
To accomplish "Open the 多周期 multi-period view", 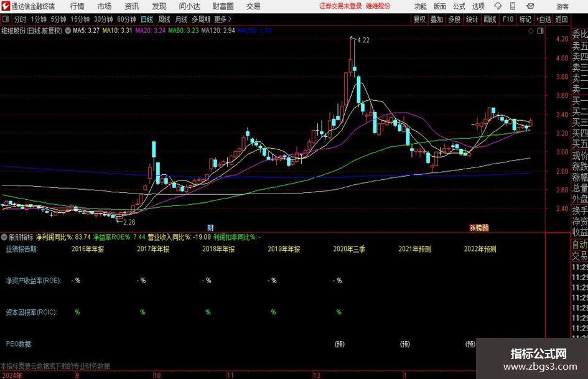I will tap(201, 19).
